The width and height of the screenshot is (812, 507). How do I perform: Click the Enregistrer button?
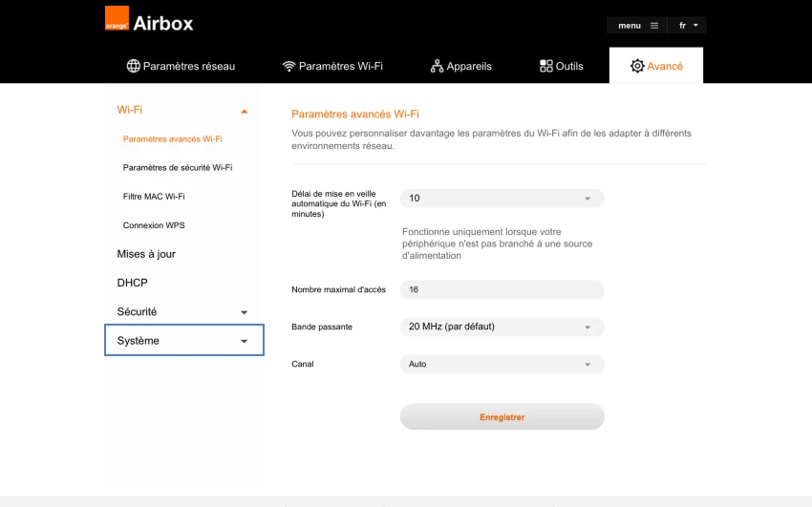[x=502, y=416]
